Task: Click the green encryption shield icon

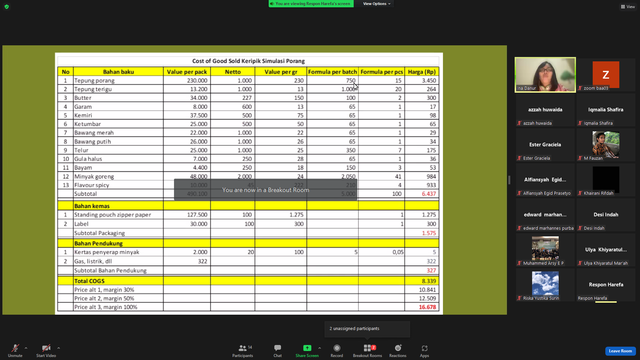Action: [x=7, y=7]
